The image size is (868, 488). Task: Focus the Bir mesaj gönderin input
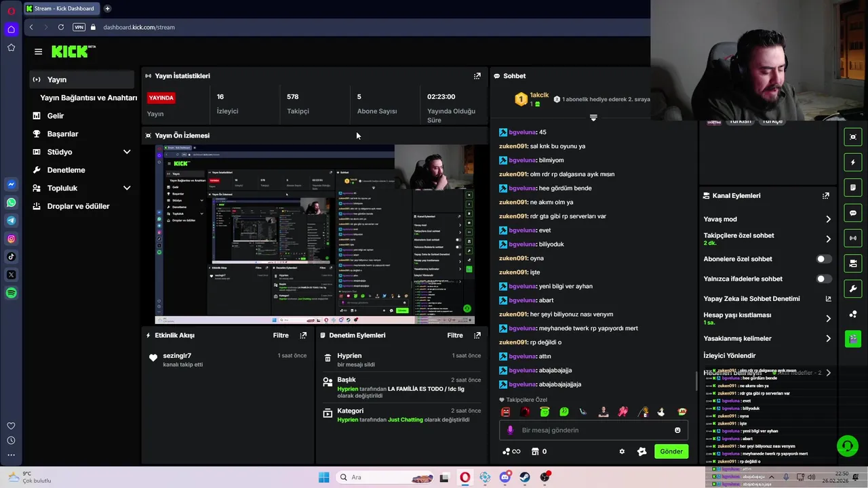point(593,430)
